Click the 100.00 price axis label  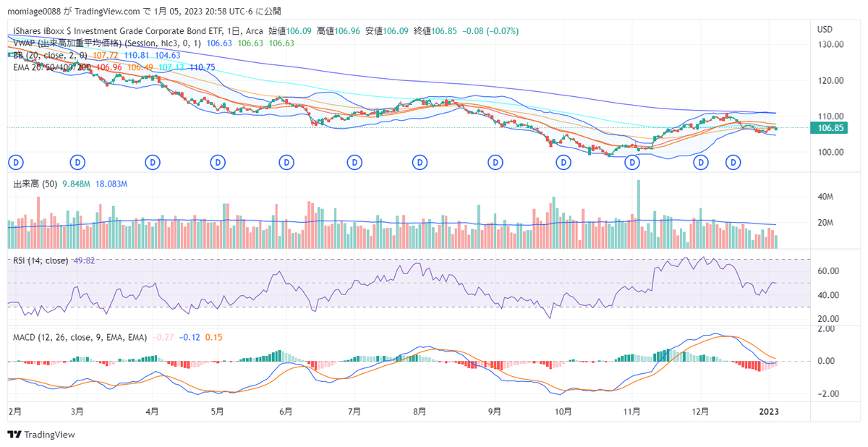[830, 152]
